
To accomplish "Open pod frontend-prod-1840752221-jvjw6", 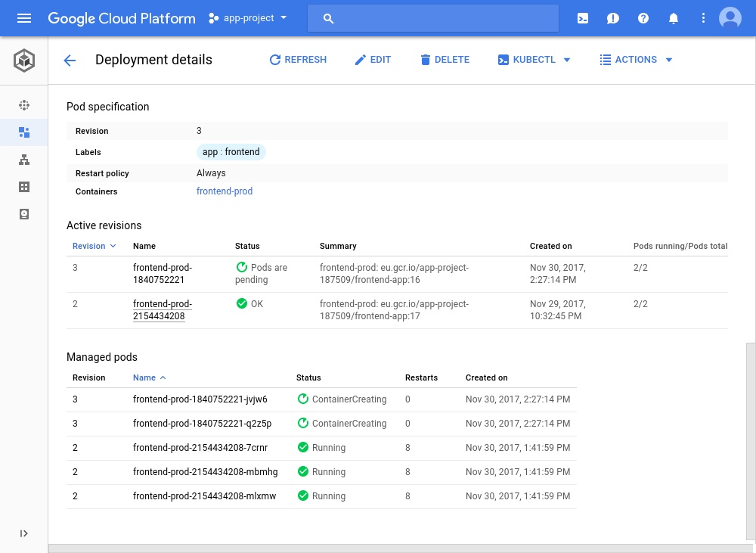I will (x=200, y=399).
